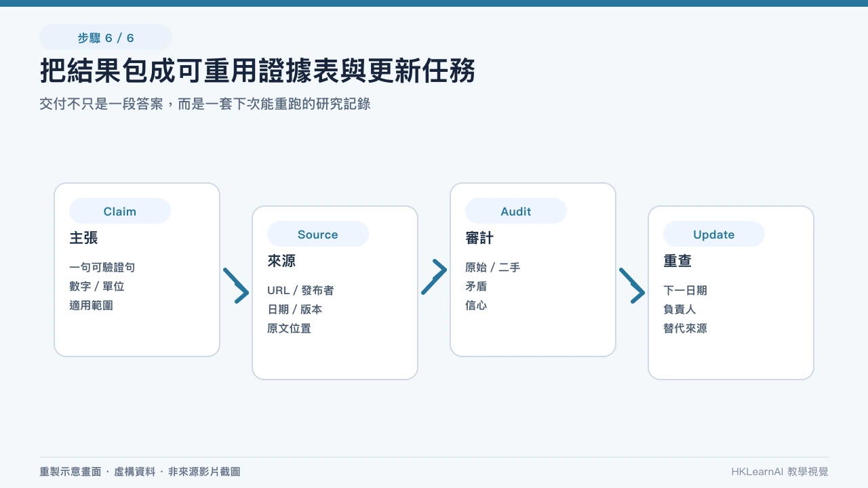Select the Audit pill label
Viewport: 868px width, 488px height.
pos(516,211)
